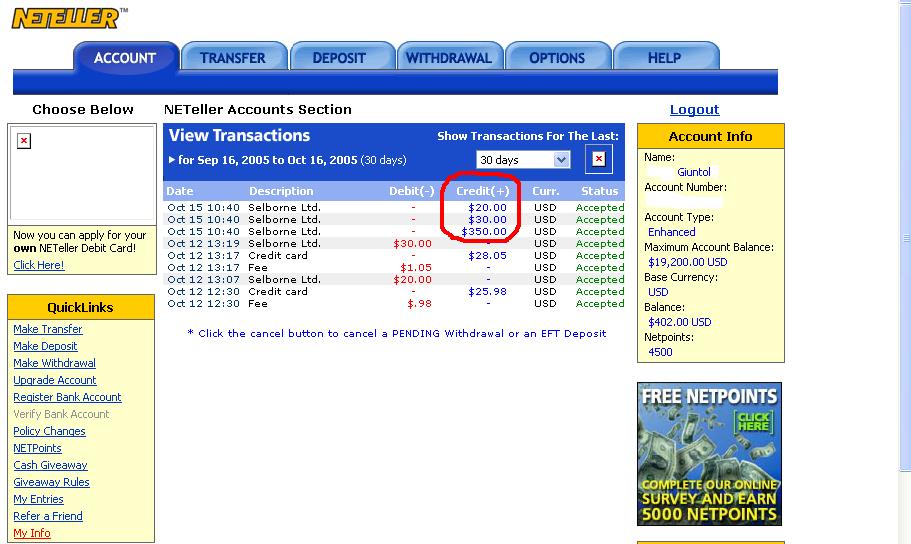Click the Oct 12 12:30 Credit card row date

tap(203, 292)
